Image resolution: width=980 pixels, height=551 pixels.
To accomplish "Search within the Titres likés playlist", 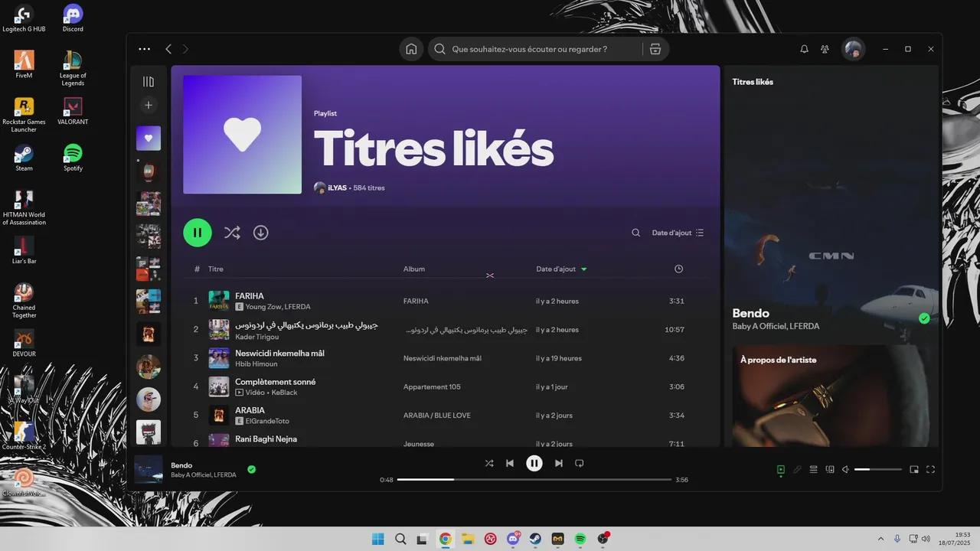I will pos(635,233).
